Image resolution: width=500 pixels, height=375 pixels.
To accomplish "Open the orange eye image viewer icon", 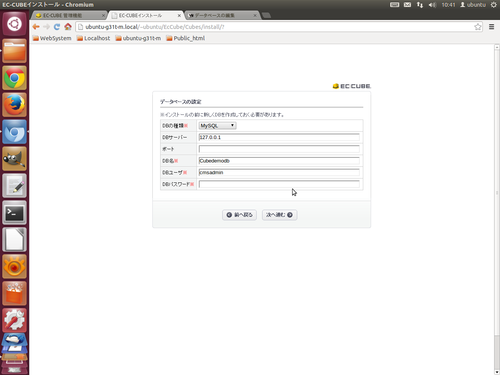I will (14, 267).
